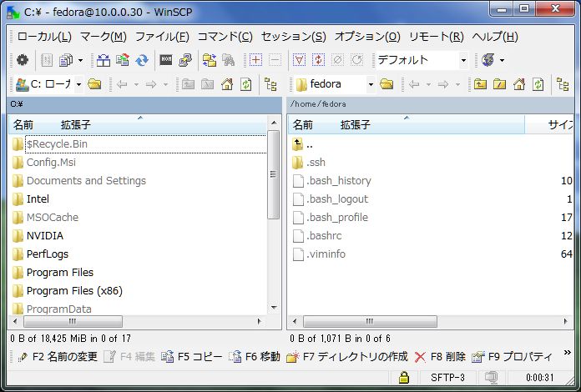Click F7 ディレクトリの作成 button
This screenshot has height=392, width=581.
[x=347, y=357]
